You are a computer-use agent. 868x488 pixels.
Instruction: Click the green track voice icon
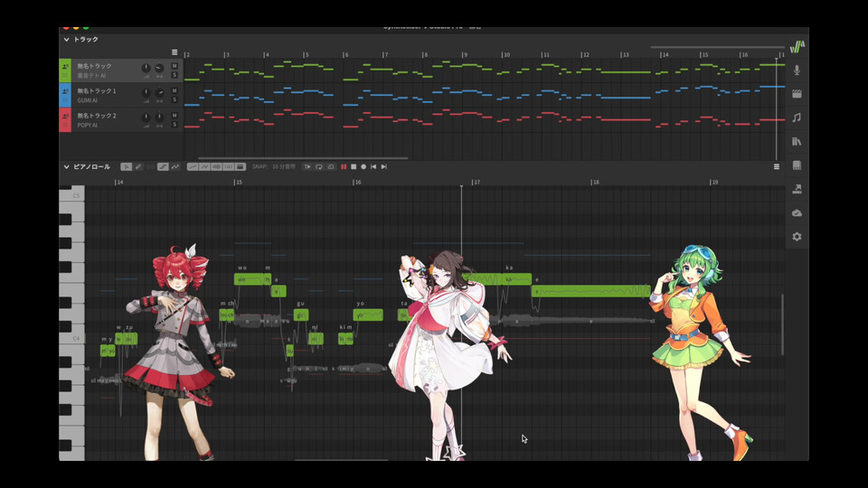(65, 67)
